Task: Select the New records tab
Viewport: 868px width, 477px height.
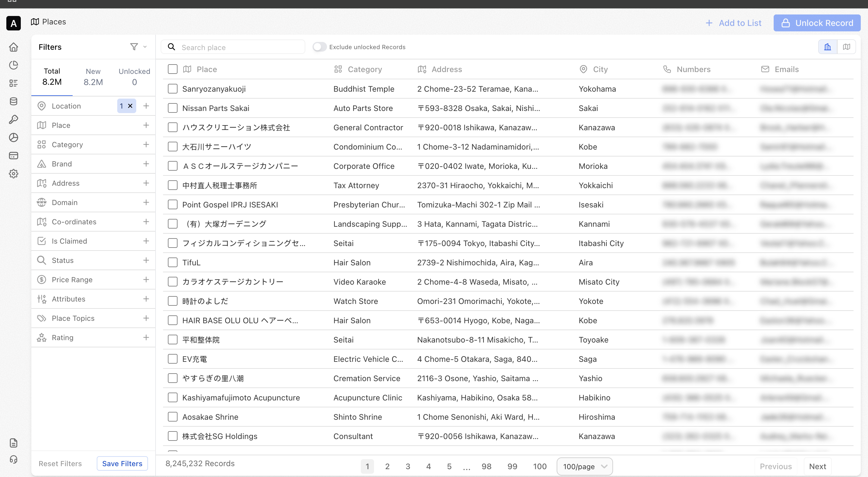Action: click(93, 77)
